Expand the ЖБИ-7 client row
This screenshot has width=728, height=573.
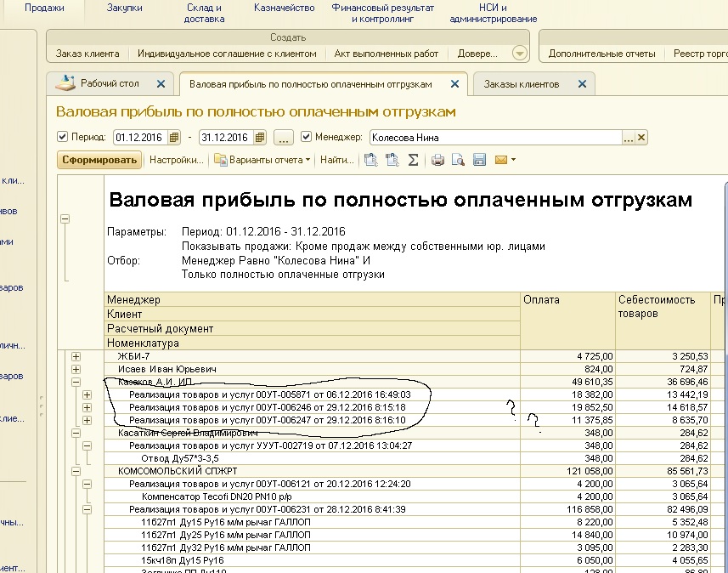point(76,356)
